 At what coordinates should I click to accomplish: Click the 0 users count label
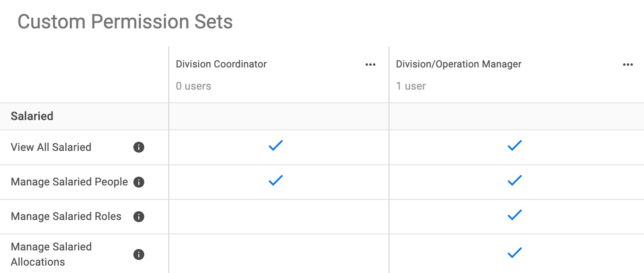(193, 86)
